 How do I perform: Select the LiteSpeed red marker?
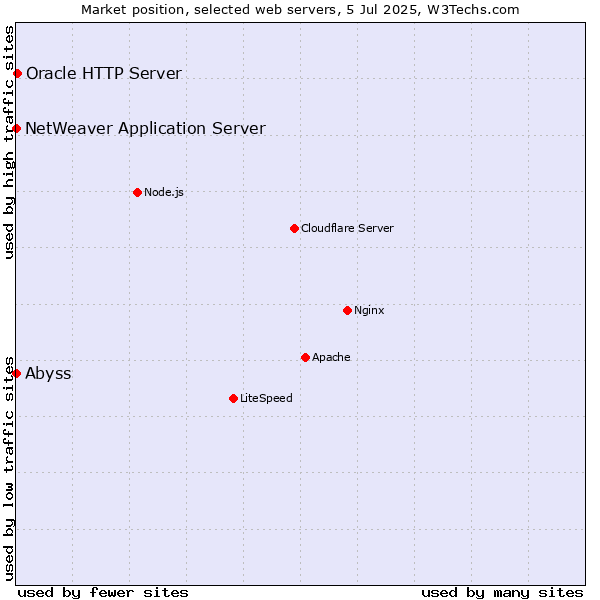click(x=233, y=399)
